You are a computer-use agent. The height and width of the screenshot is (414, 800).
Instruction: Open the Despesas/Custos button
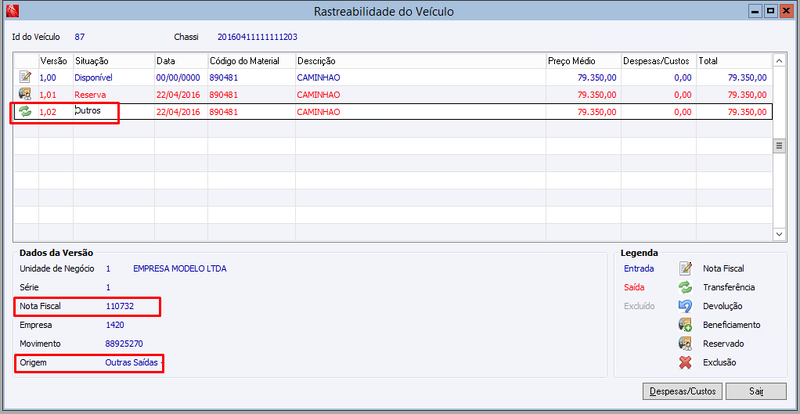tap(683, 392)
